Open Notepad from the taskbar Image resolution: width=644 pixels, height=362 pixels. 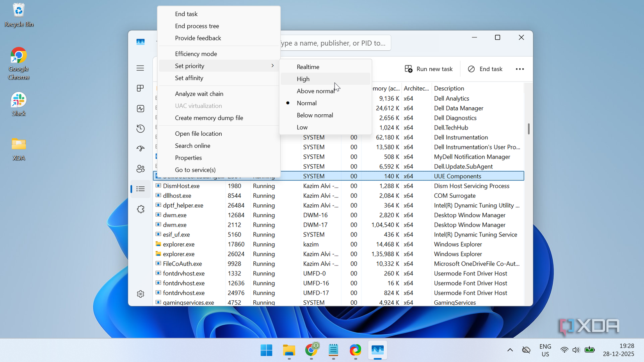tap(333, 350)
